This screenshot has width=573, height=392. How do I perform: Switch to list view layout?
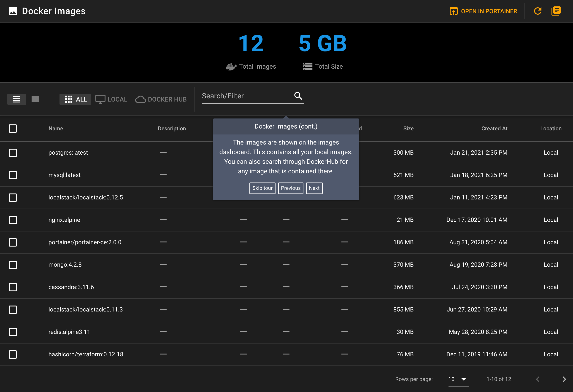point(16,99)
